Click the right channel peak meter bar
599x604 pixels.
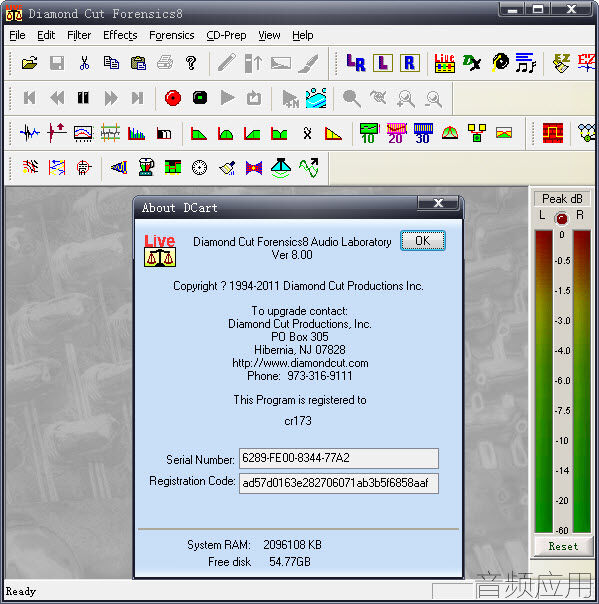pyautogui.click(x=582, y=381)
